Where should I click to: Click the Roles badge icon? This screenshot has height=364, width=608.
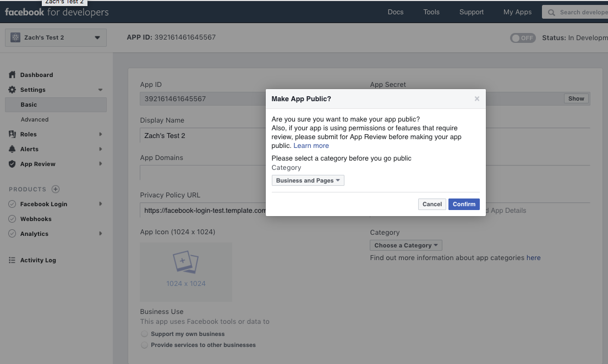tap(13, 134)
